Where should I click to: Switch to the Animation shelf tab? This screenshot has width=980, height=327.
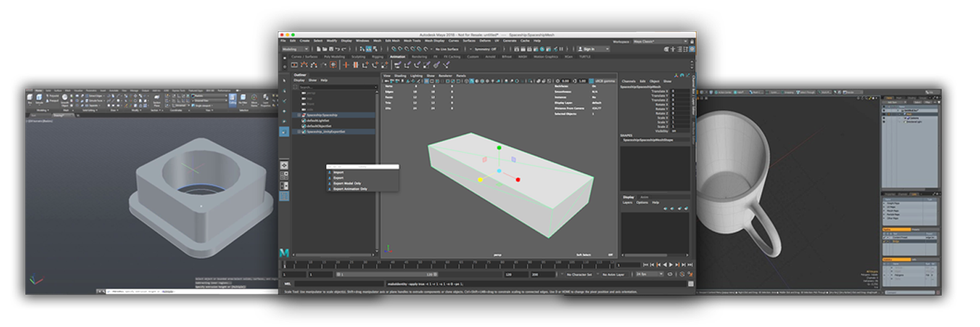click(398, 57)
